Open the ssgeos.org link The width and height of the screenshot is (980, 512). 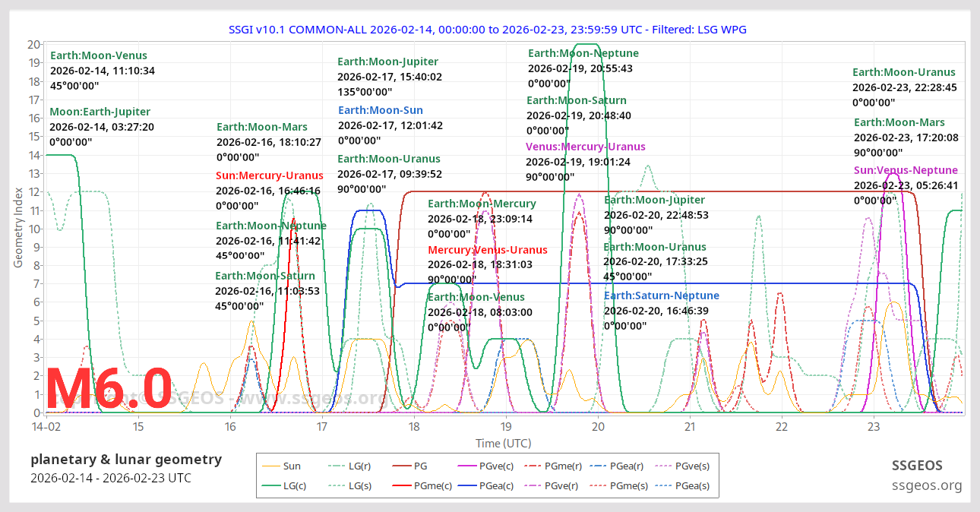(x=928, y=484)
